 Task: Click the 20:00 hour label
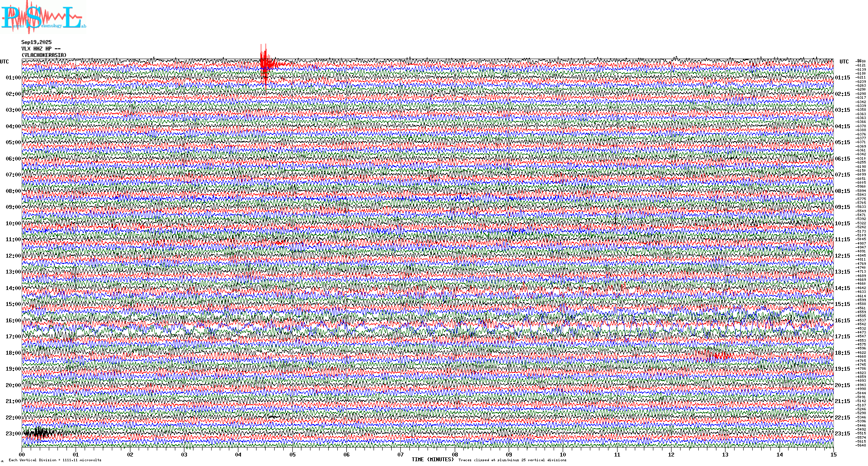(x=13, y=385)
